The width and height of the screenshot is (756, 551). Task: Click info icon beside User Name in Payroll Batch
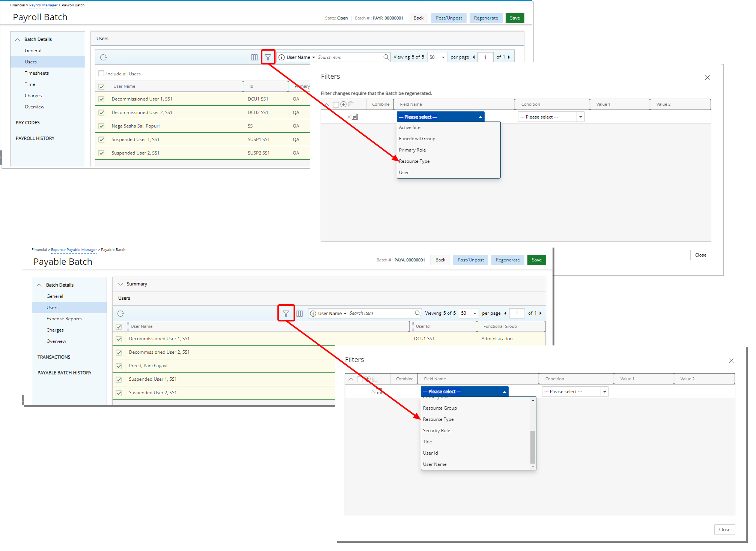(x=282, y=57)
